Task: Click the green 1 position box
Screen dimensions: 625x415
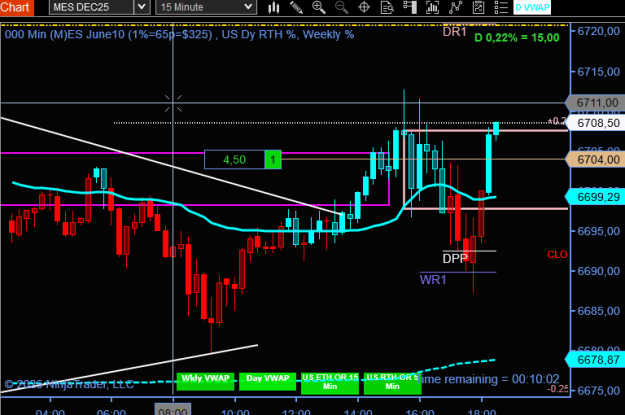Action: (x=273, y=159)
